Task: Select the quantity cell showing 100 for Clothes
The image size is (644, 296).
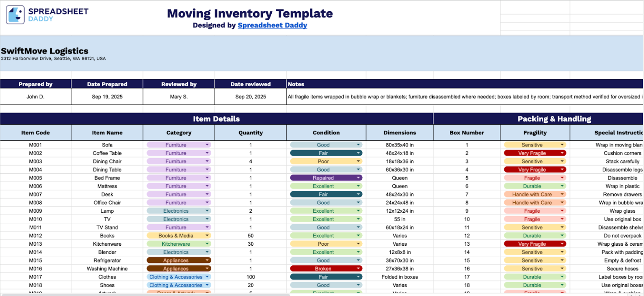Action: point(250,277)
